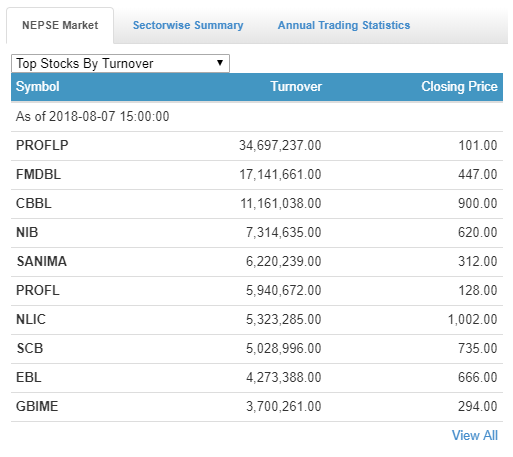Select the EBL symbol
Screen dimensions: 513x457
click(29, 377)
